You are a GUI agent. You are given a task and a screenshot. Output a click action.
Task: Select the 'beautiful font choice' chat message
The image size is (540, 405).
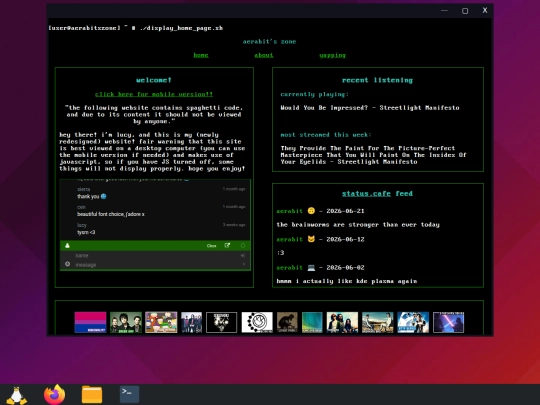pos(111,214)
